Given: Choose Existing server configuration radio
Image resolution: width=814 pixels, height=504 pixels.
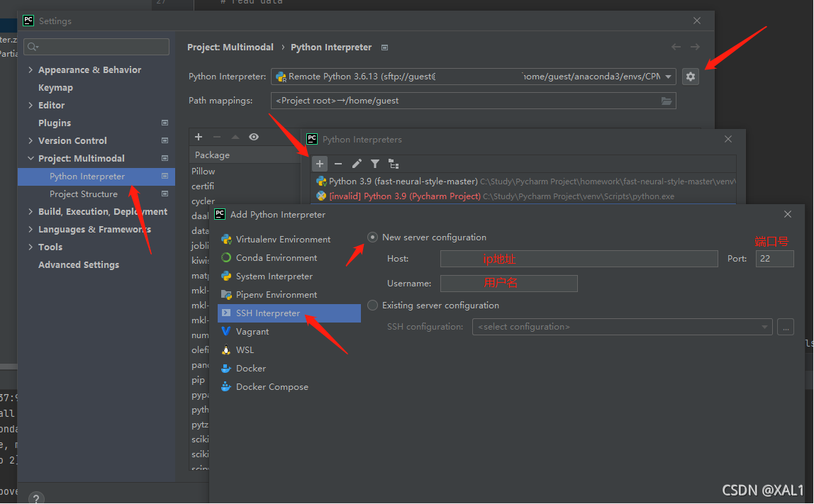Looking at the screenshot, I should [372, 306].
